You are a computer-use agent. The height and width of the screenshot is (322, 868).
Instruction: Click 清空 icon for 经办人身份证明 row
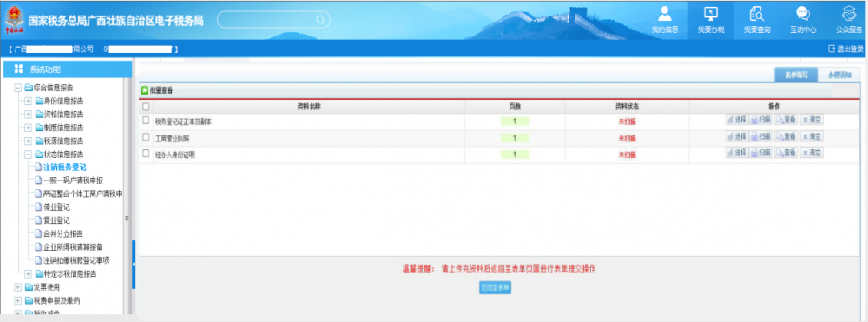[x=812, y=153]
